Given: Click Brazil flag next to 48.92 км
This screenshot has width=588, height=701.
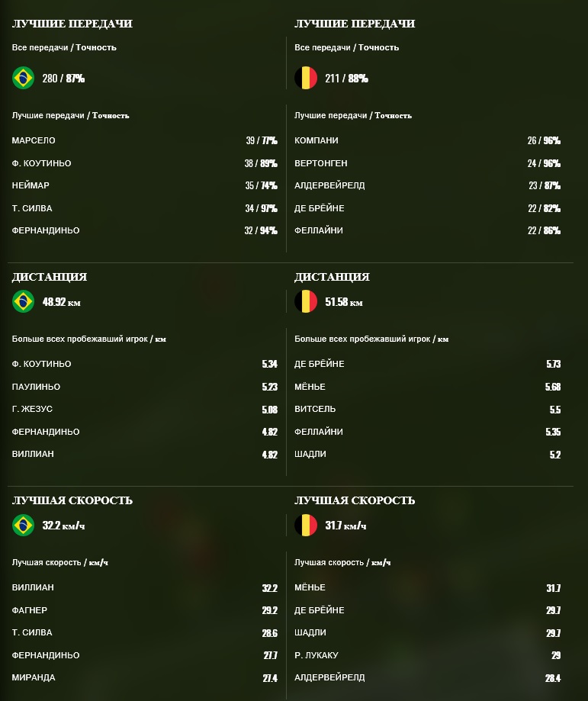Looking at the screenshot, I should point(23,301).
